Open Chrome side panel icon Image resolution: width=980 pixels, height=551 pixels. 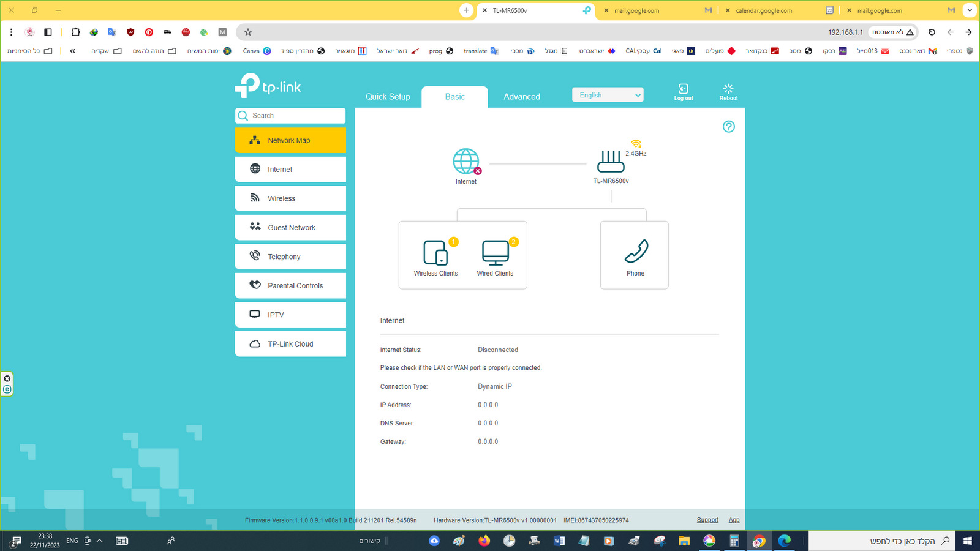pos(48,32)
